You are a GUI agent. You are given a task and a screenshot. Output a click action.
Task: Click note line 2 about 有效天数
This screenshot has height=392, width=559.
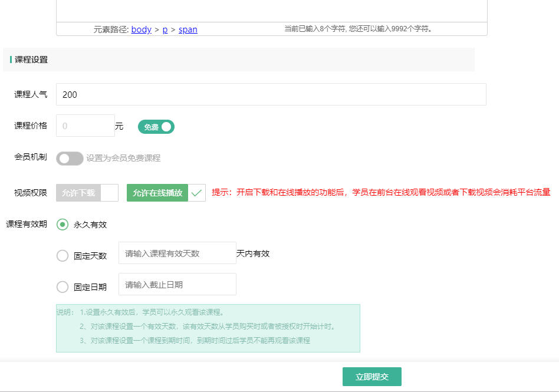[208, 327]
